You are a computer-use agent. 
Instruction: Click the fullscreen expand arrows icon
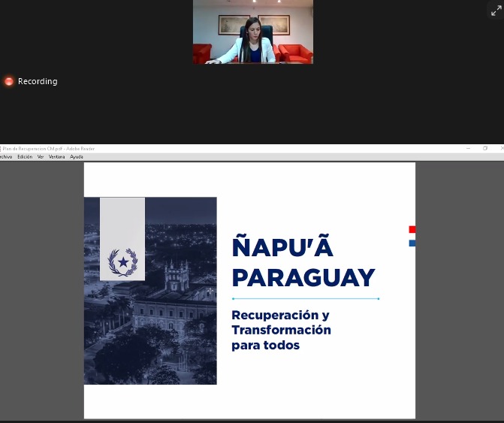496,11
